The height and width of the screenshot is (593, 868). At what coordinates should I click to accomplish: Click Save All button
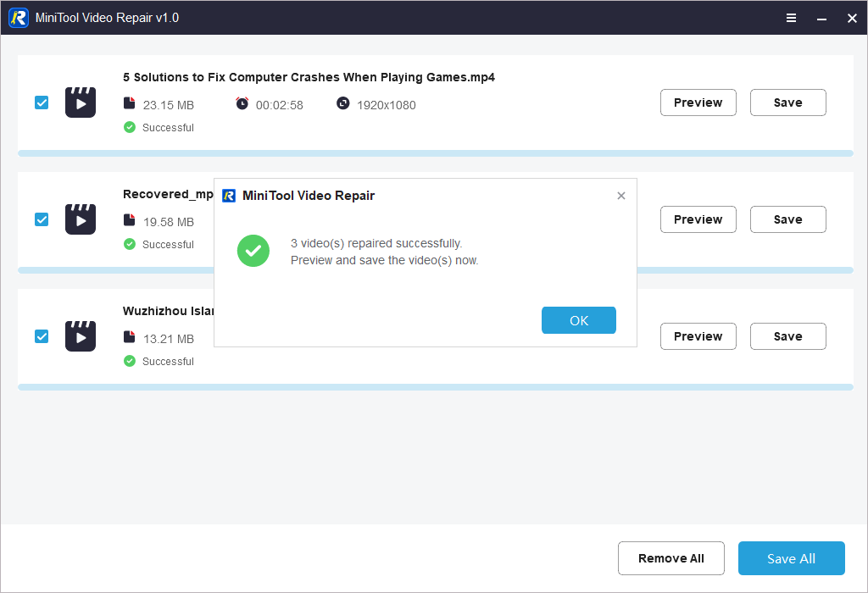791,558
